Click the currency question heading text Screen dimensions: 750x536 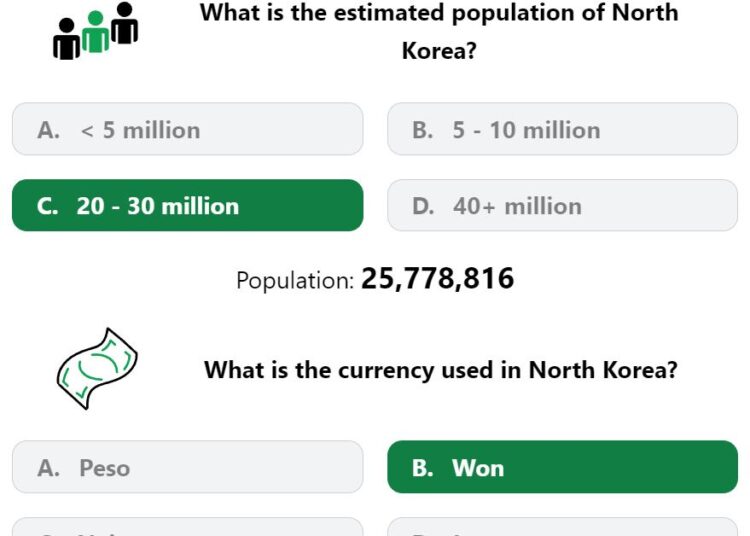click(441, 370)
